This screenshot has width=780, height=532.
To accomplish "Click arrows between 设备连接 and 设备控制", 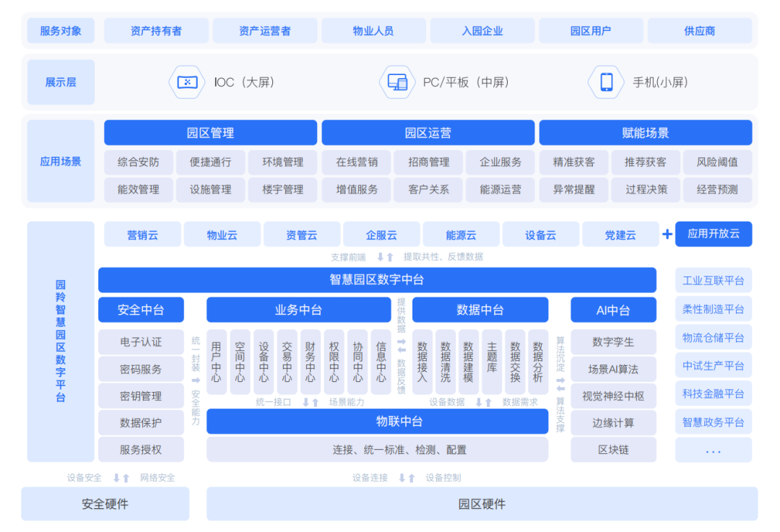I will (407, 477).
